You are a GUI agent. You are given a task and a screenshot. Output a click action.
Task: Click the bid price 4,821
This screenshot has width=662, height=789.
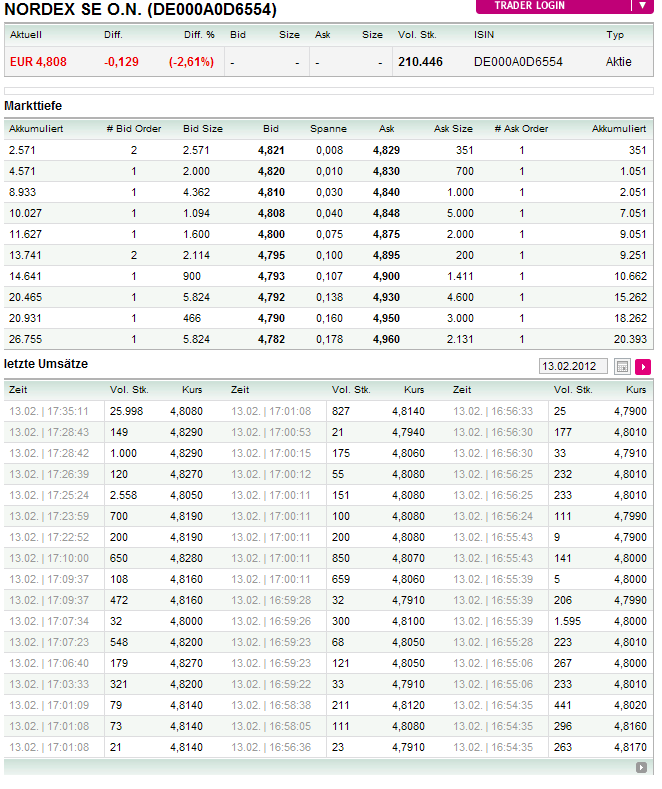click(x=271, y=150)
